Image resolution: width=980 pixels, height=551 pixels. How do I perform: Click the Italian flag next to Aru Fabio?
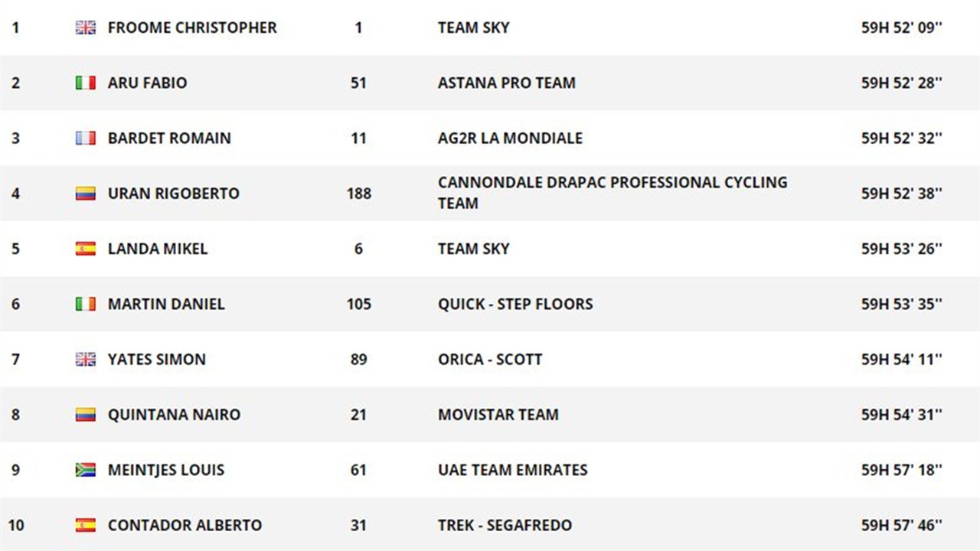86,83
